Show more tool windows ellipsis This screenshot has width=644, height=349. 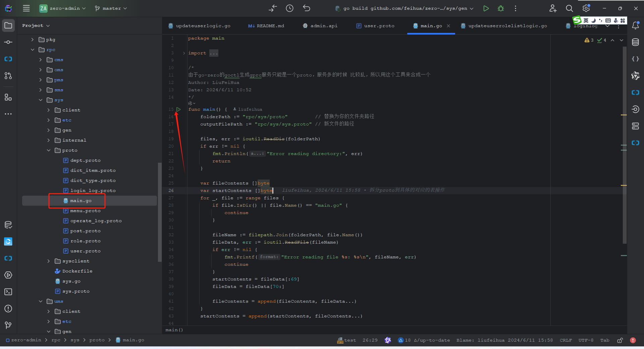[x=8, y=114]
